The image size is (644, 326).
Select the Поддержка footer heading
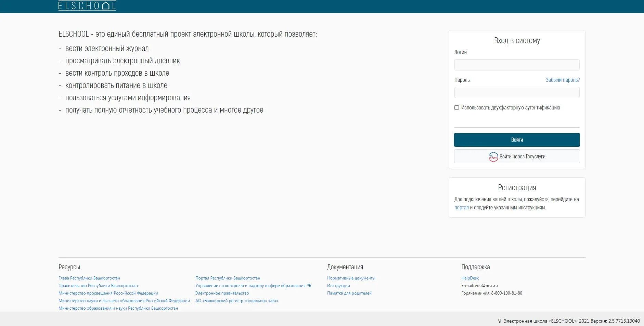point(476,267)
